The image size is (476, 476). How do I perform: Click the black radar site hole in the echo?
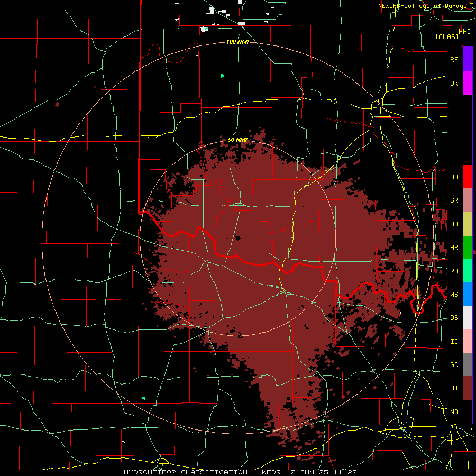[x=237, y=237]
